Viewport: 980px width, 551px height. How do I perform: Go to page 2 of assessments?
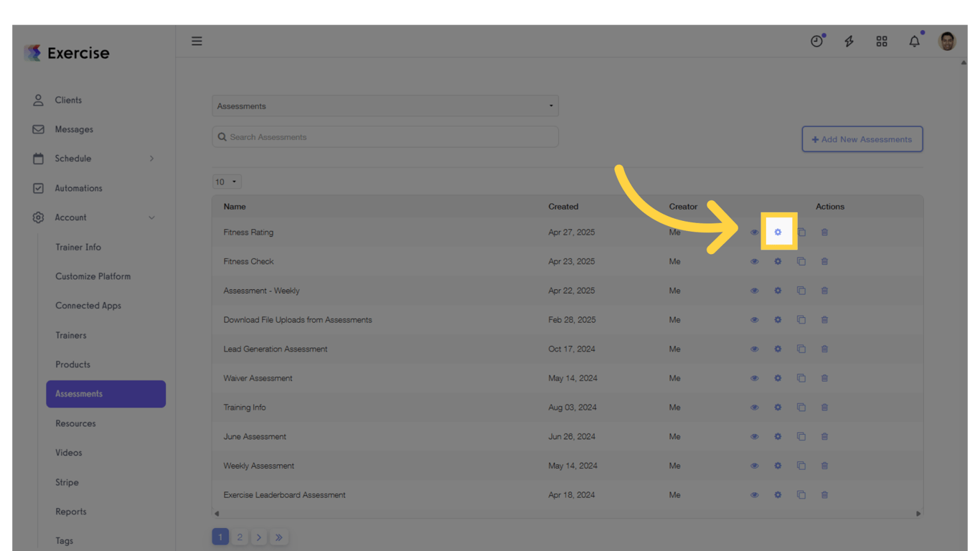coord(240,536)
